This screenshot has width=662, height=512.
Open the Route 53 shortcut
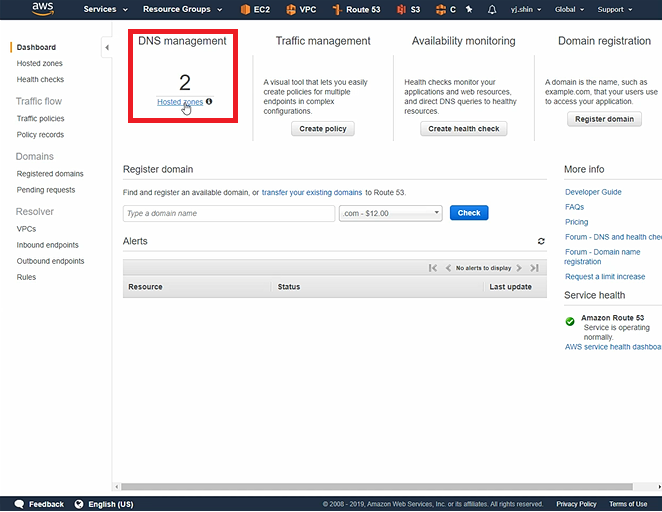click(356, 9)
